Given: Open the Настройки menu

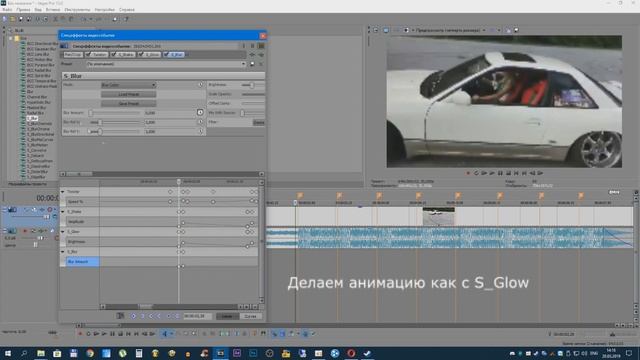Looking at the screenshot, I should pyautogui.click(x=104, y=9).
